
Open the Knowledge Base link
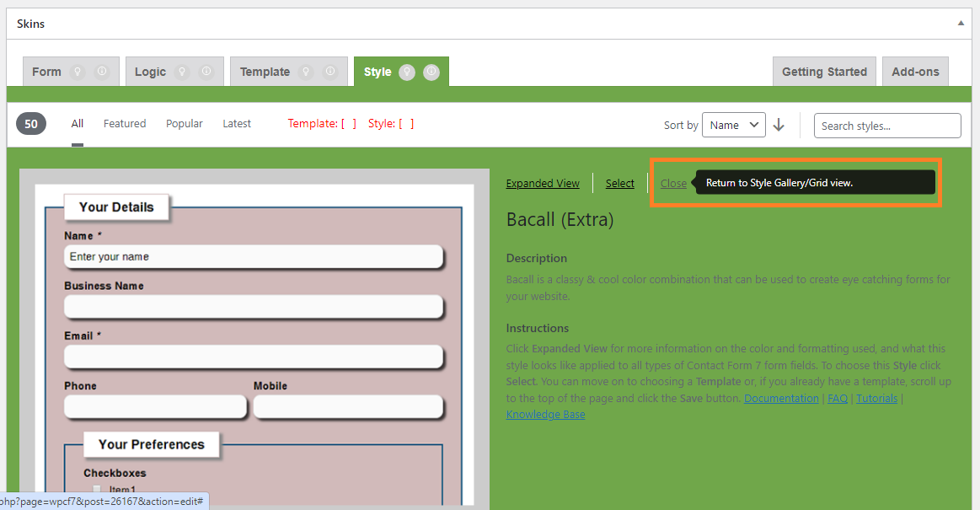tap(545, 414)
